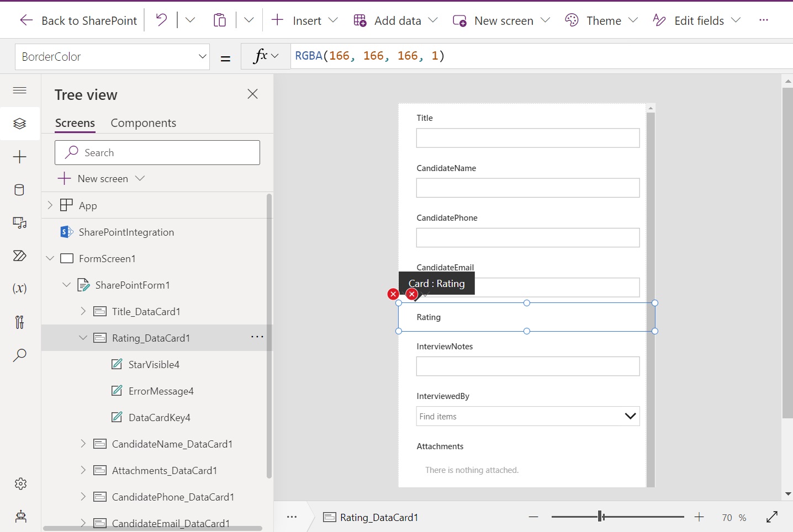Open the BorderColor property dropdown

tap(203, 56)
